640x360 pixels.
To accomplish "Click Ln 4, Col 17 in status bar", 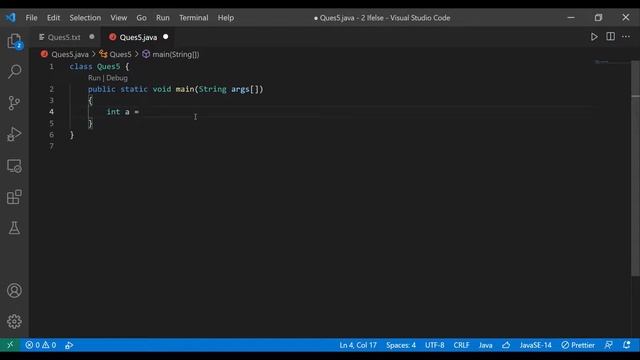I will click(x=358, y=345).
